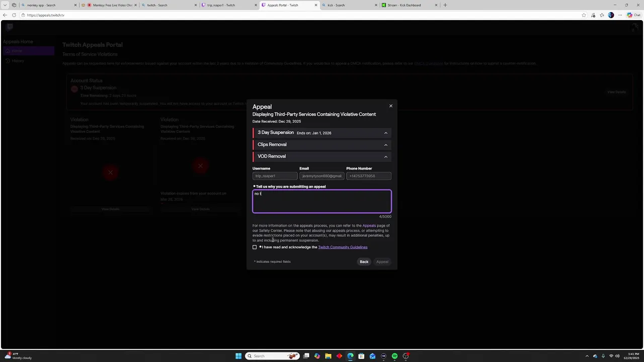Tick the Community Guidelines acknowledgement checkbox
The width and height of the screenshot is (644, 362).
[x=255, y=247]
